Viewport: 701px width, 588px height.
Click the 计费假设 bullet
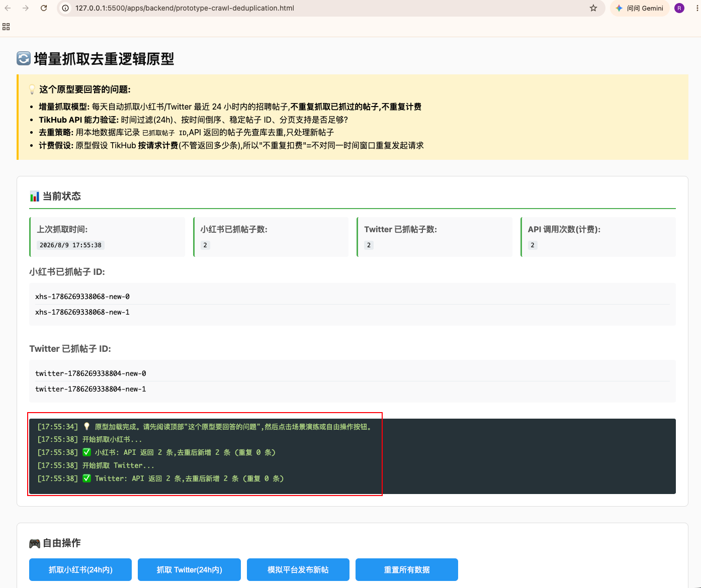(x=231, y=145)
